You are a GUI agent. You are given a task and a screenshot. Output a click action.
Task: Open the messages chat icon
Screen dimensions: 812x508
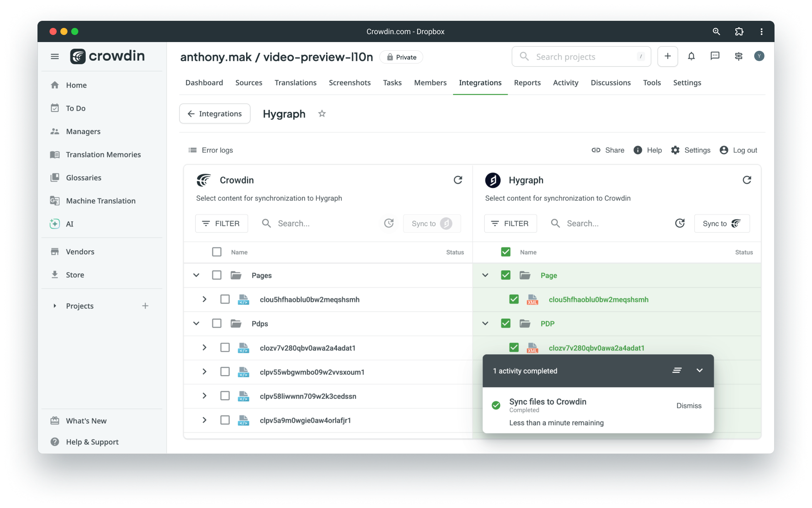[715, 56]
